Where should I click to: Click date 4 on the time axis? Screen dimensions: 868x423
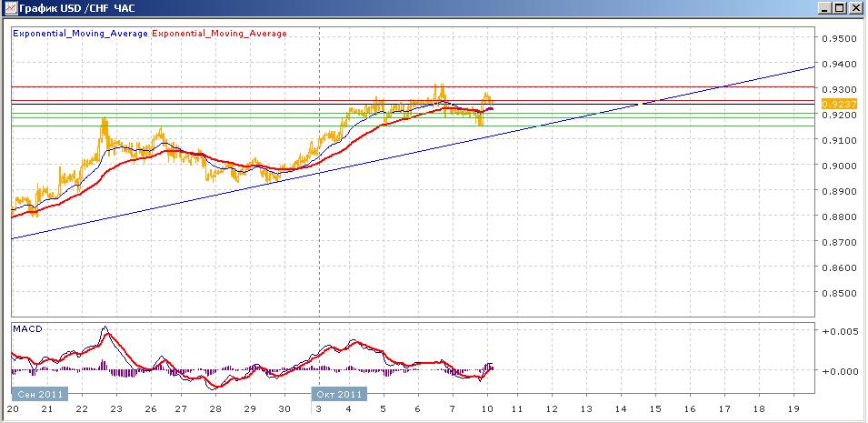pyautogui.click(x=348, y=409)
